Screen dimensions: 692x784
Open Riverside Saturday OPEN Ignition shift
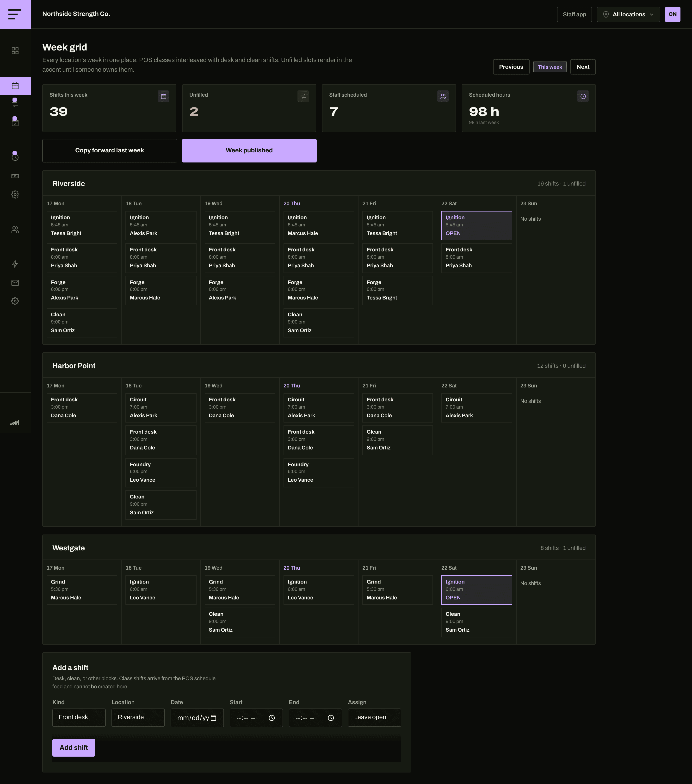pyautogui.click(x=476, y=225)
